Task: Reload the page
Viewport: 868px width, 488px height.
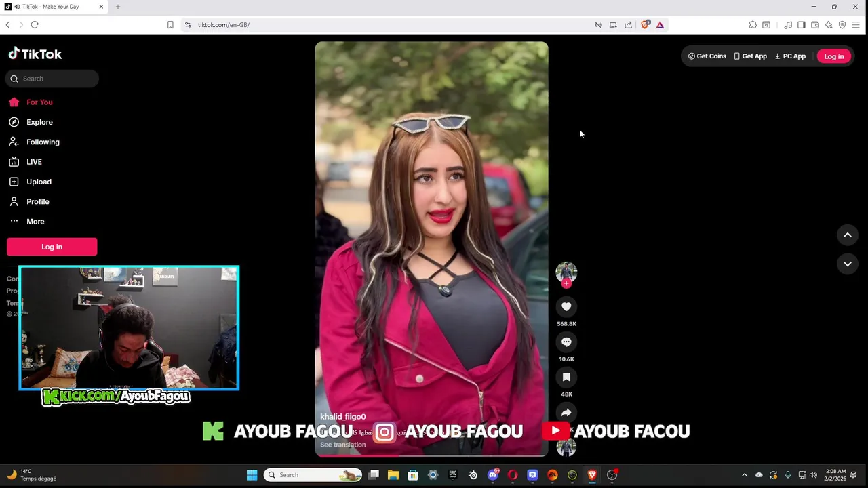Action: tap(35, 25)
